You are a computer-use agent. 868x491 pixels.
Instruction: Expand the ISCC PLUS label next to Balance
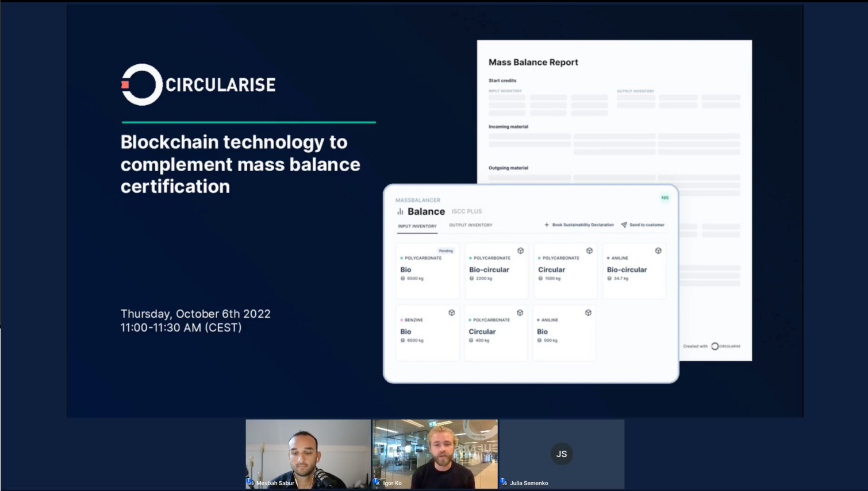point(467,211)
